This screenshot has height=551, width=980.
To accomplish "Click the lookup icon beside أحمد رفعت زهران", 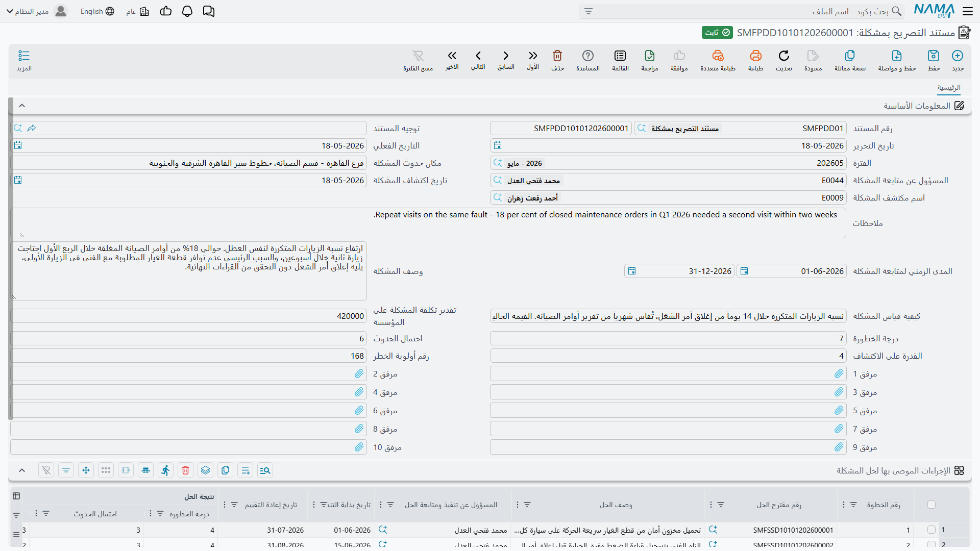I will coord(498,197).
